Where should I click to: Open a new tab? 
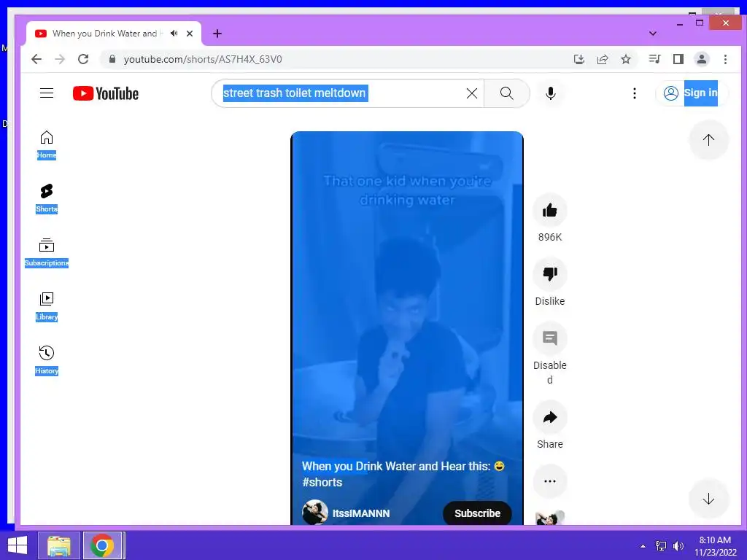[x=217, y=34]
